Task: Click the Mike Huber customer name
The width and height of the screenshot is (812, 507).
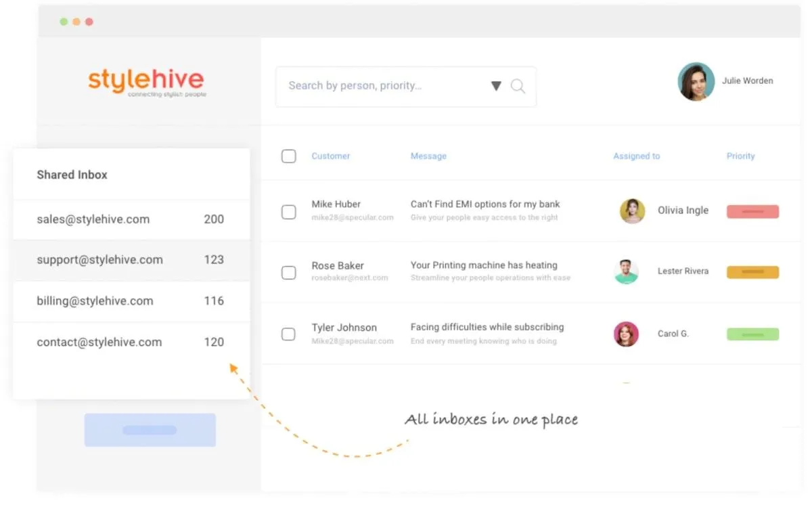Action: coord(336,204)
